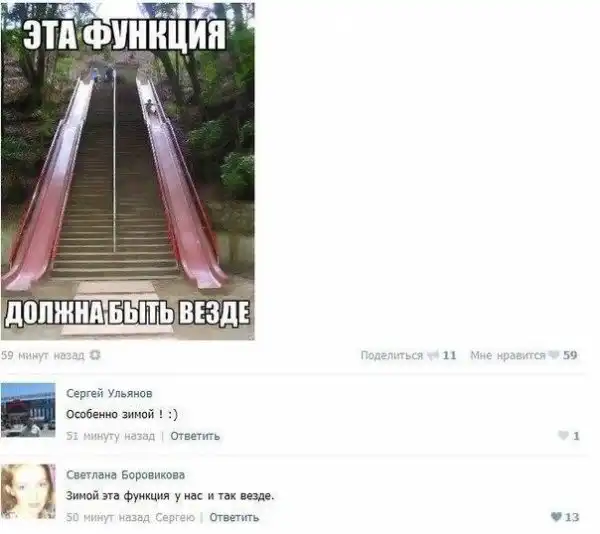Like the post with the heart beside 59
The image size is (600, 534).
point(553,355)
